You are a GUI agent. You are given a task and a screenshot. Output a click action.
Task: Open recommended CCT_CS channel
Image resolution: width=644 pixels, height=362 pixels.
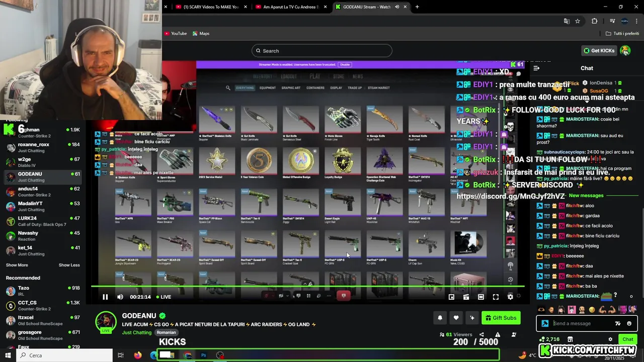click(x=43, y=306)
